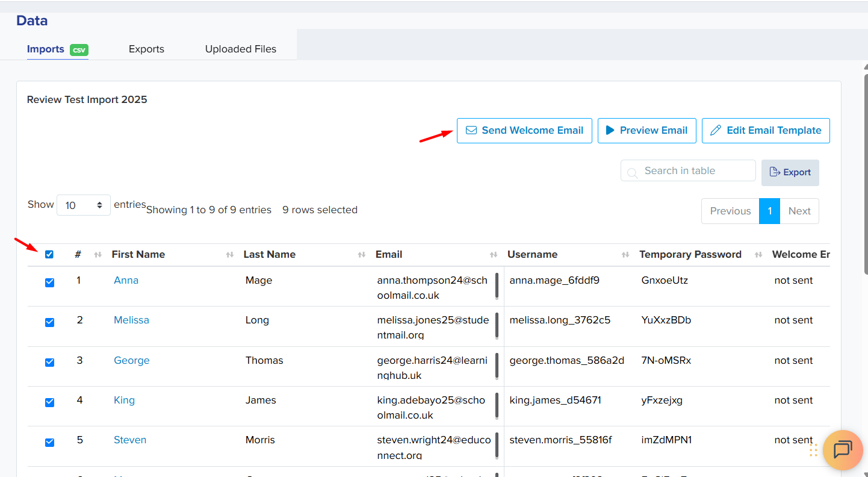Screen dimensions: 868x477
Task: Sort table by First Name column arrows
Action: (229, 255)
